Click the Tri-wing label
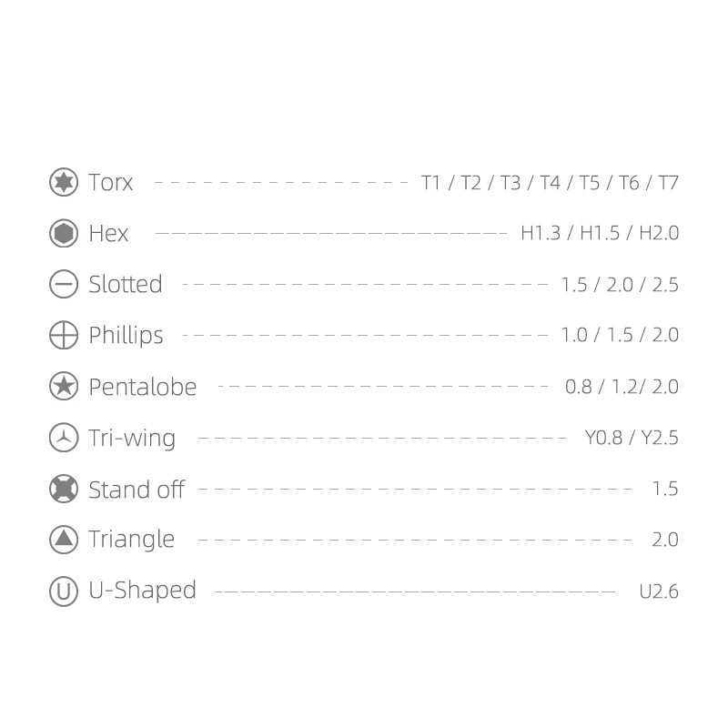 (x=132, y=439)
